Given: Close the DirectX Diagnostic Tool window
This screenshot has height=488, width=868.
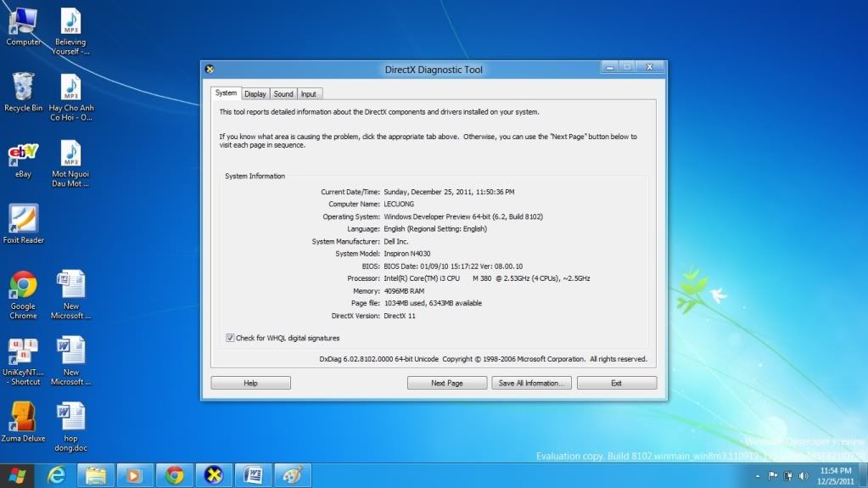Looking at the screenshot, I should pyautogui.click(x=649, y=67).
